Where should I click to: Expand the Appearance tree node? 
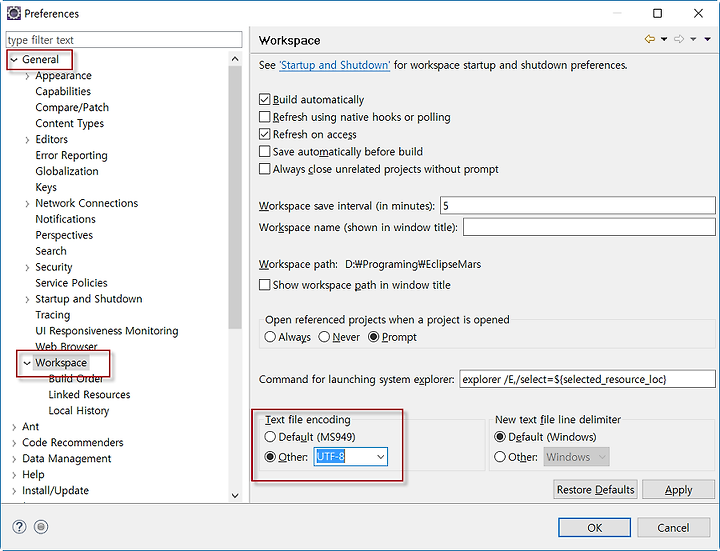click(27, 76)
